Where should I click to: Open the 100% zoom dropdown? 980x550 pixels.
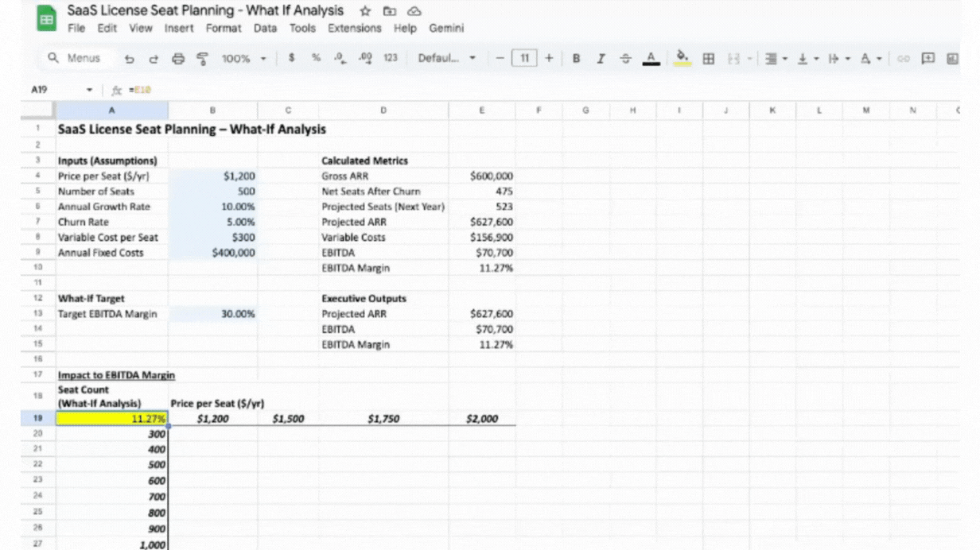point(243,58)
